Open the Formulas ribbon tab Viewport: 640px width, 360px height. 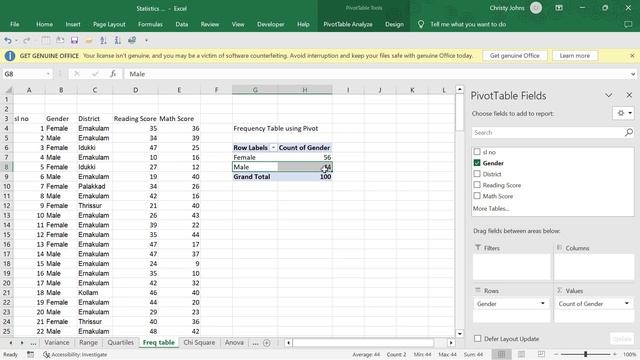(x=150, y=24)
